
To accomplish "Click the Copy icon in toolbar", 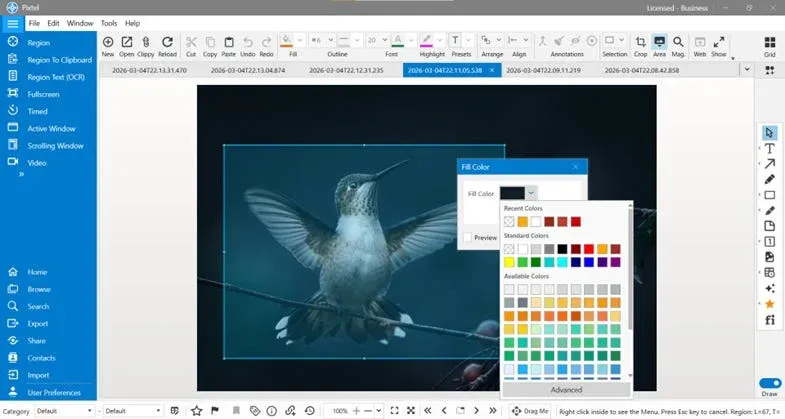I will [210, 42].
